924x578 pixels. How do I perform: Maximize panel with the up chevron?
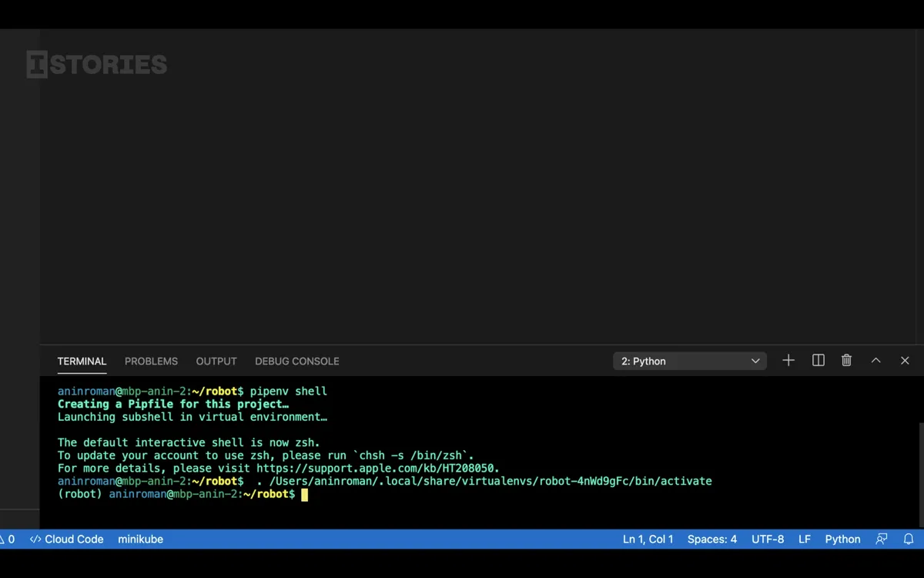tap(875, 361)
